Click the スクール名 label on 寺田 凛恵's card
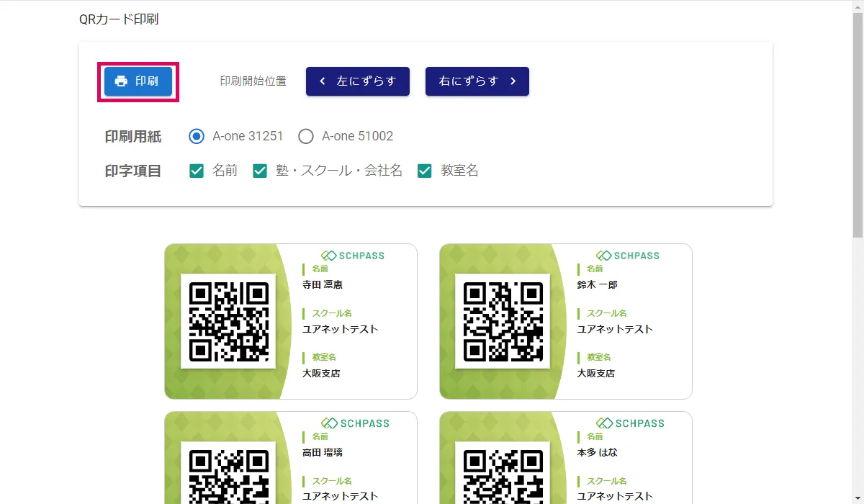Image resolution: width=864 pixels, height=504 pixels. (332, 313)
